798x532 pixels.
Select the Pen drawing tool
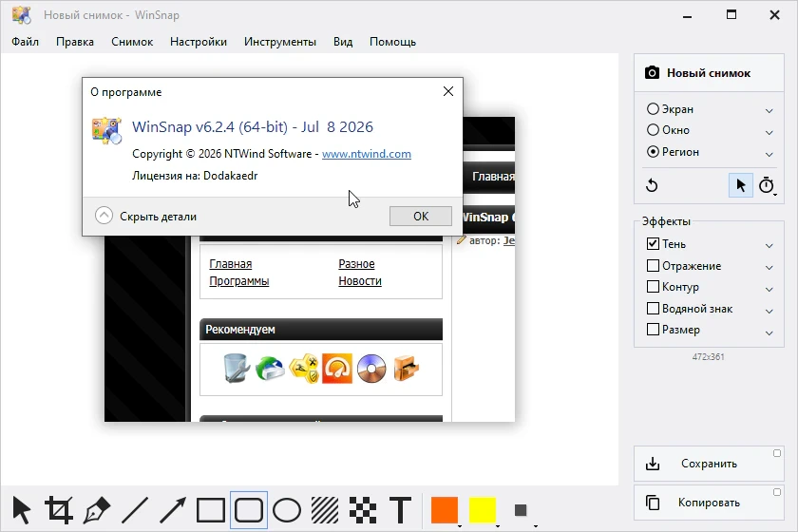click(x=97, y=510)
